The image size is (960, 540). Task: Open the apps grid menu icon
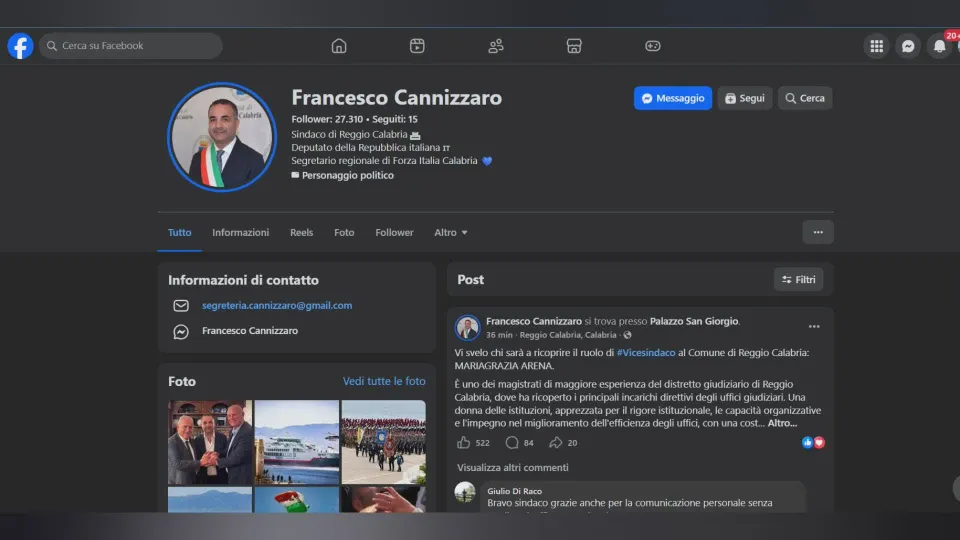(877, 46)
